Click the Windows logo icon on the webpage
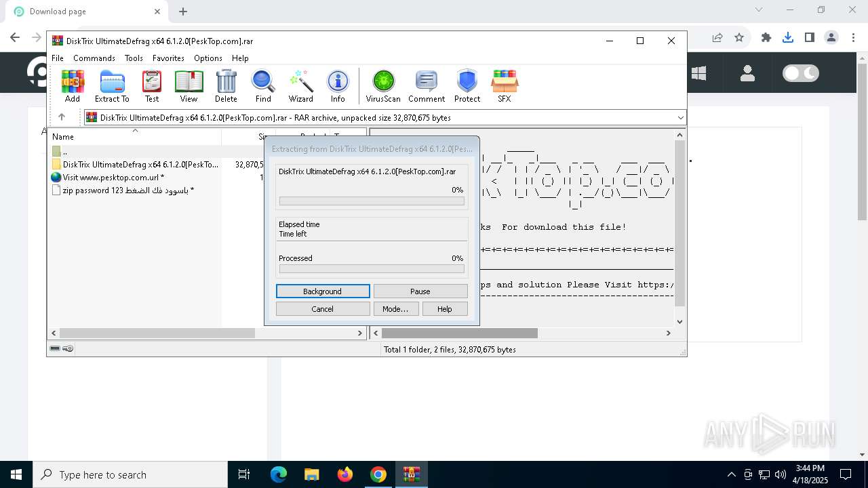 click(x=698, y=73)
